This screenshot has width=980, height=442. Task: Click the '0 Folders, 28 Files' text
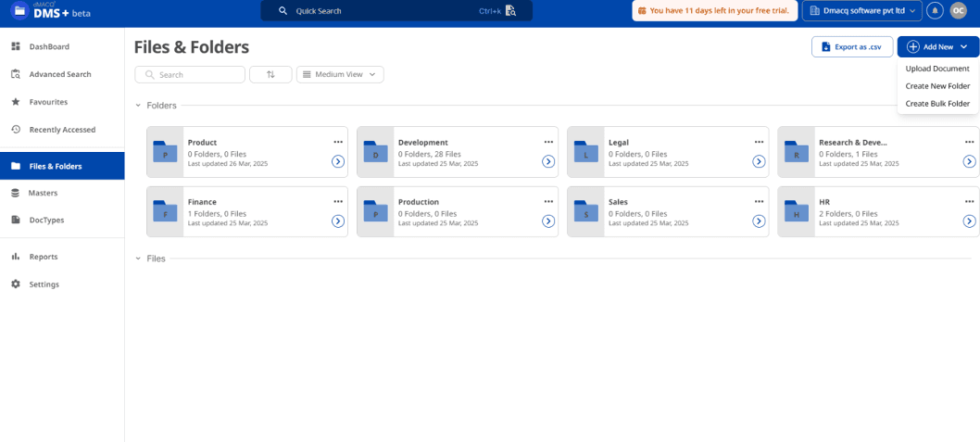click(430, 154)
